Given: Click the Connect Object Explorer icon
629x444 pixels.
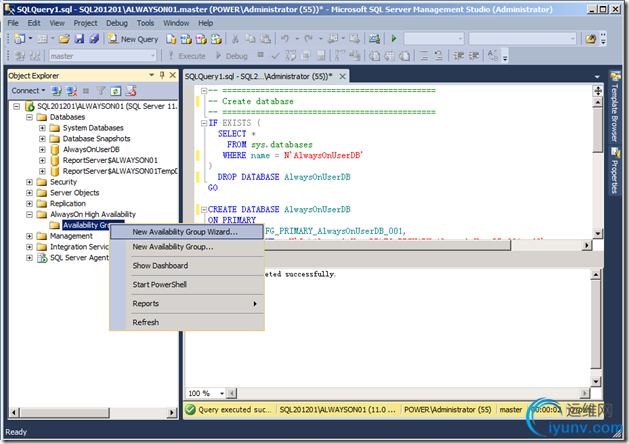Looking at the screenshot, I should (56, 91).
